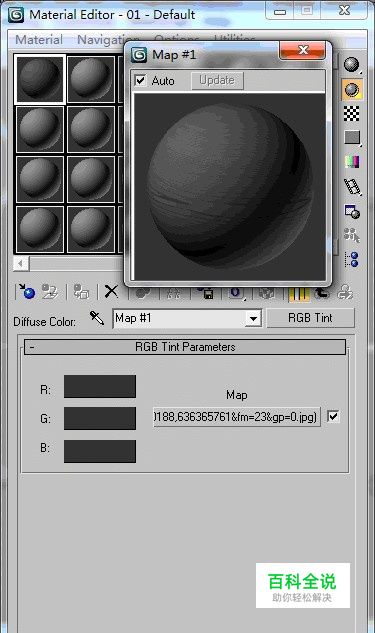Click Go Forward to Sibling icon
The image size is (375, 633).
tap(345, 292)
